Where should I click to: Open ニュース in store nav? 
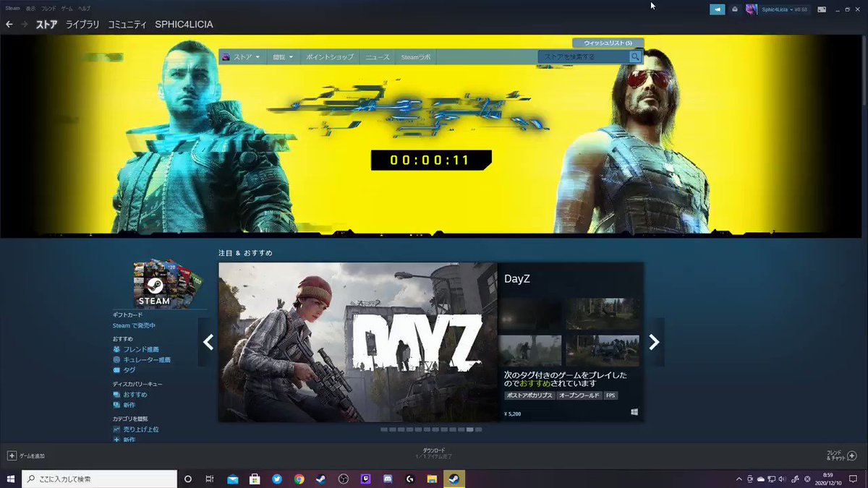click(x=377, y=56)
